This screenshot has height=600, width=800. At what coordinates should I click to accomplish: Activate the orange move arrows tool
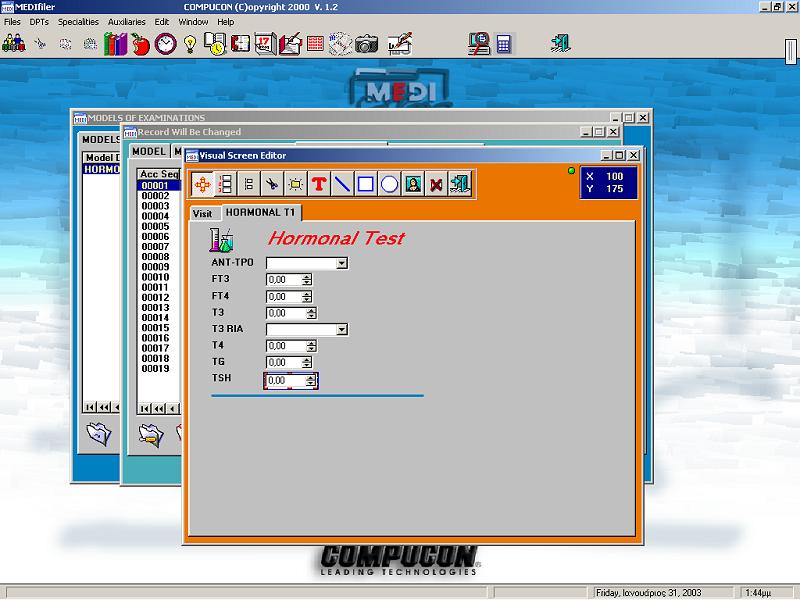pos(203,184)
